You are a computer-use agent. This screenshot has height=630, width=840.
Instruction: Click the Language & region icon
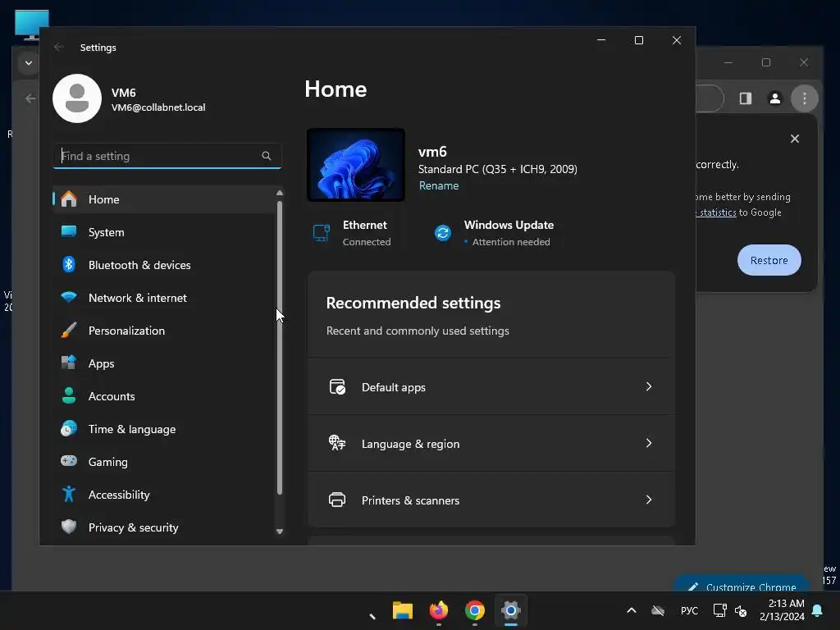click(x=337, y=443)
